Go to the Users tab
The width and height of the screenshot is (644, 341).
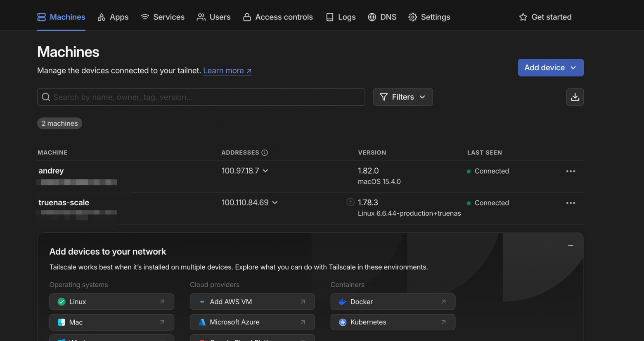point(214,17)
